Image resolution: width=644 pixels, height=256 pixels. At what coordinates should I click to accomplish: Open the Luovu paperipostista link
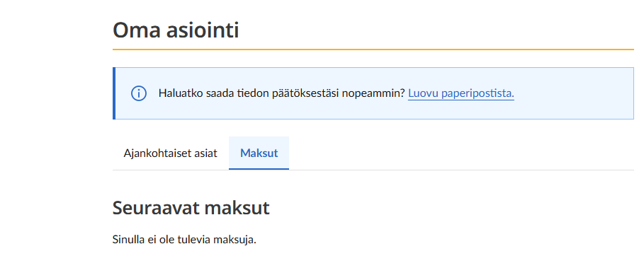click(461, 93)
